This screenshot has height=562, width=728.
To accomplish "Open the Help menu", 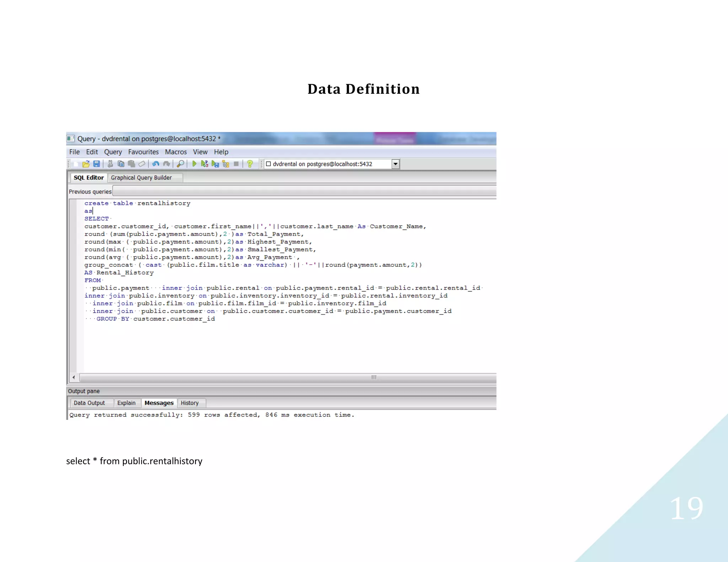I will [x=221, y=152].
